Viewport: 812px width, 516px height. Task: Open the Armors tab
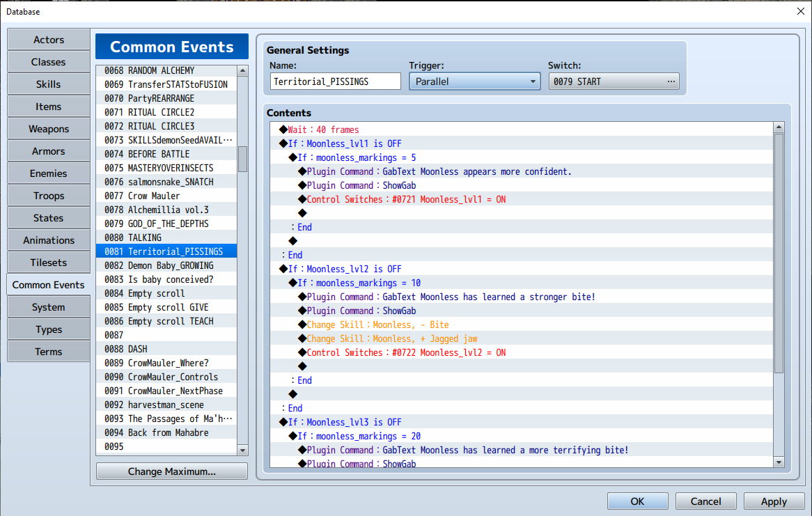click(49, 151)
